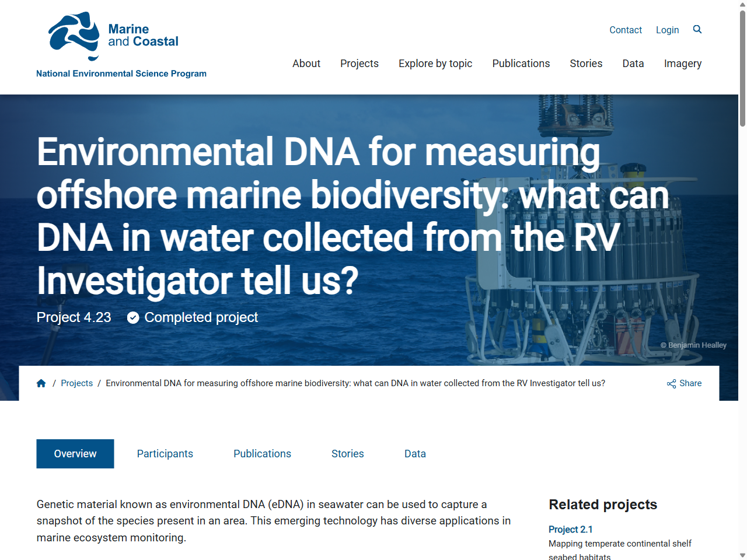Go to Stories in top navigation

[x=586, y=64]
